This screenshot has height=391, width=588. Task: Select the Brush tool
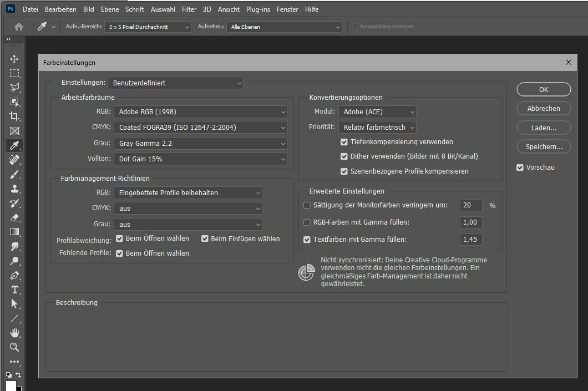tap(14, 174)
